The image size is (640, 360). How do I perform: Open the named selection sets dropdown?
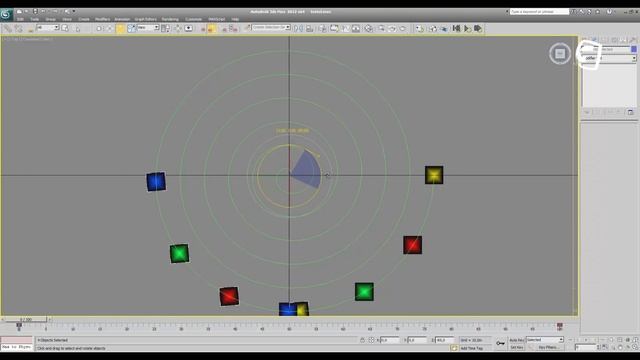[271, 28]
